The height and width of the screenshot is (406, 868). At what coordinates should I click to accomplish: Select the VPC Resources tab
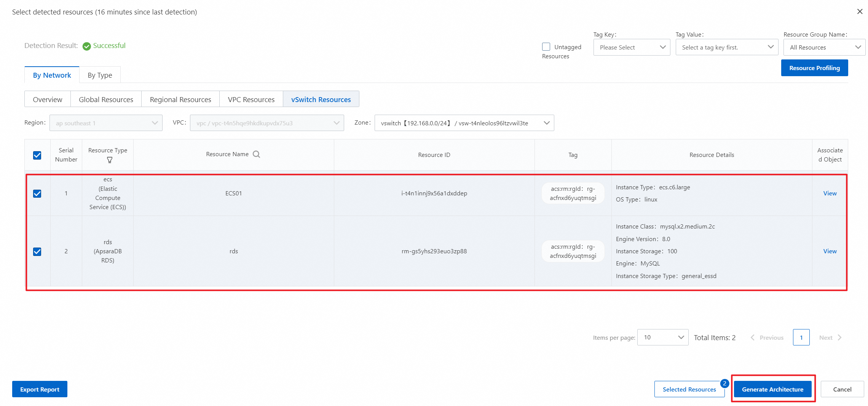click(x=251, y=99)
